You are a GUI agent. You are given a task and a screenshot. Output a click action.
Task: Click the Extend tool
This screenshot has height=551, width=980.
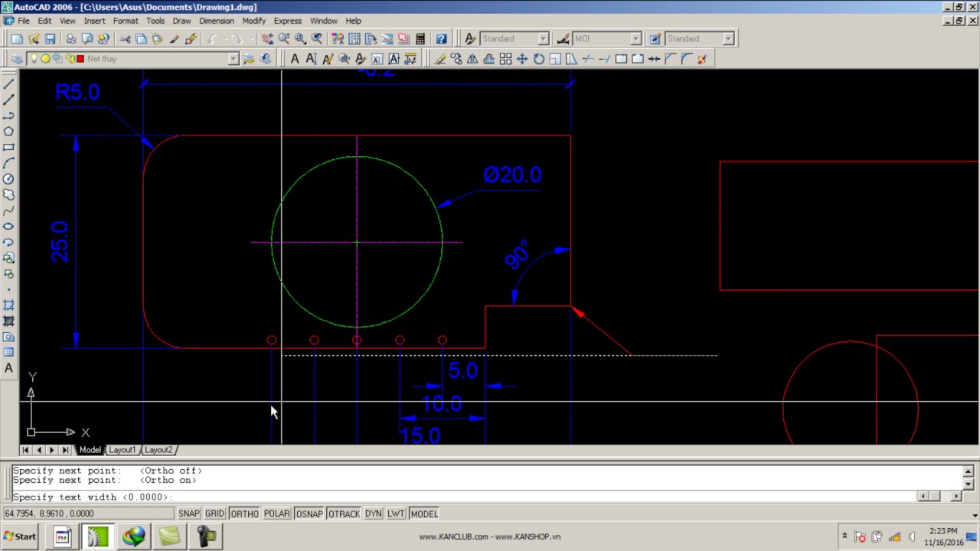coord(604,59)
